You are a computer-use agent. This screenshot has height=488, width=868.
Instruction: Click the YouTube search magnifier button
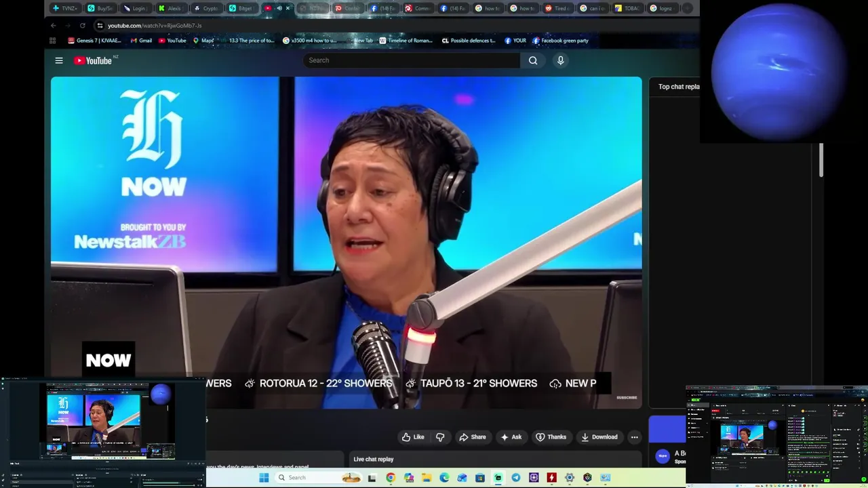533,60
